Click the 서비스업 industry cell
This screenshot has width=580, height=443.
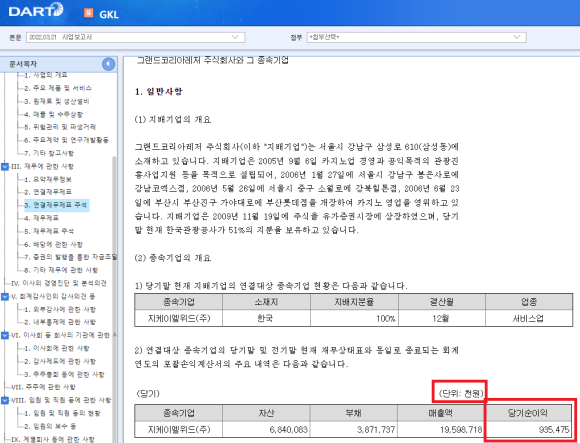(528, 318)
